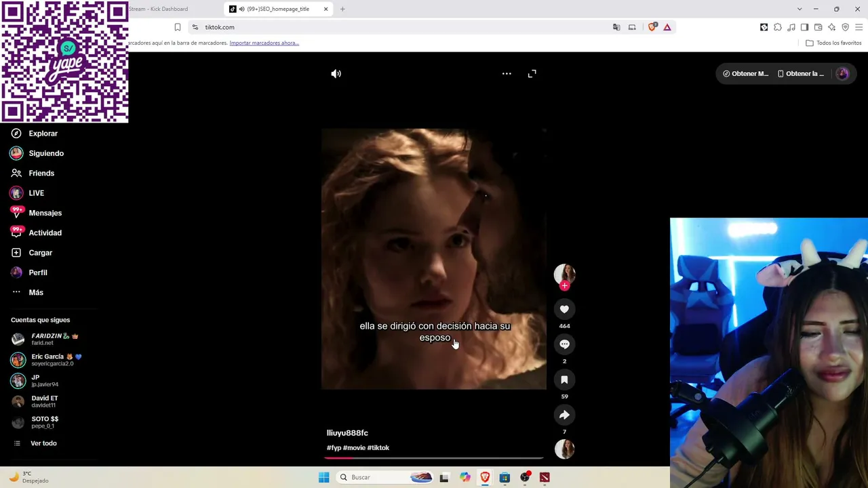This screenshot has width=868, height=488.
Task: Open Copilot from the taskbar
Action: 465,477
